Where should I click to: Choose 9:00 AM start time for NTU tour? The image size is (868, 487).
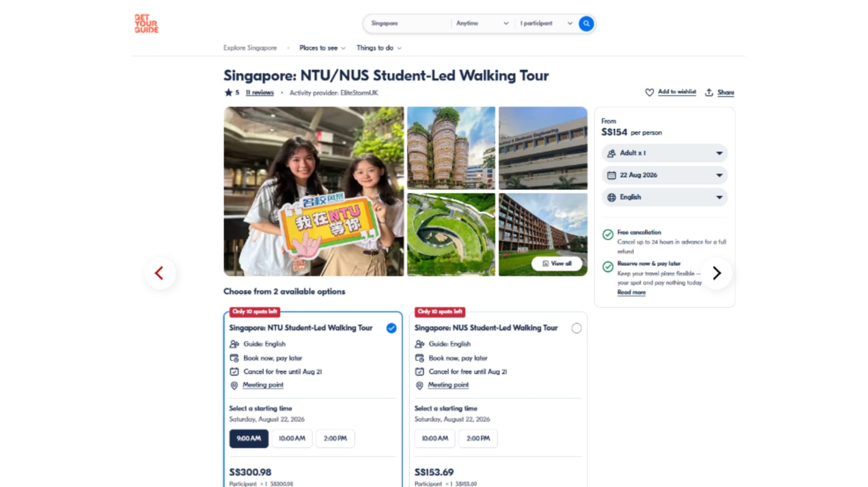[249, 438]
